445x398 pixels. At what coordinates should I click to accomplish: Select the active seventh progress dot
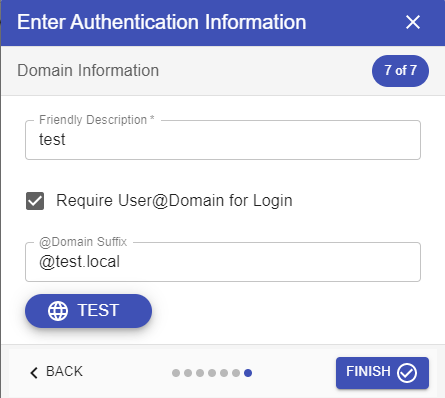click(248, 373)
